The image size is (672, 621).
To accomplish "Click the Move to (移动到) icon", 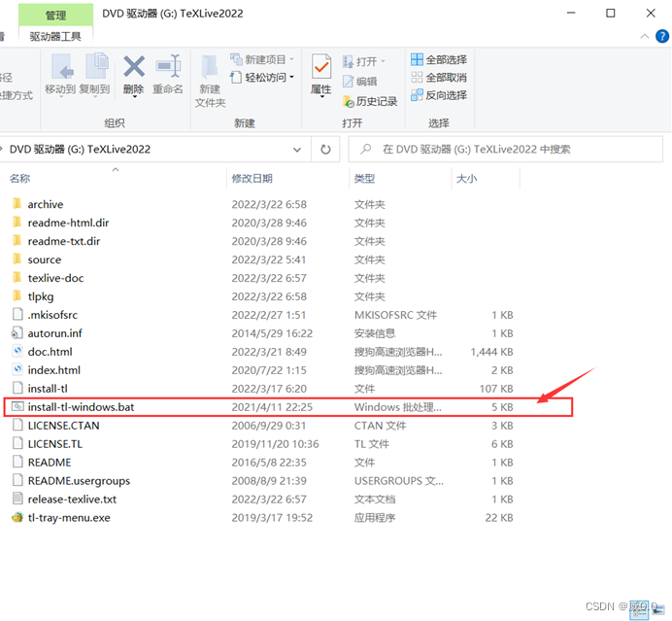I will pyautogui.click(x=62, y=66).
